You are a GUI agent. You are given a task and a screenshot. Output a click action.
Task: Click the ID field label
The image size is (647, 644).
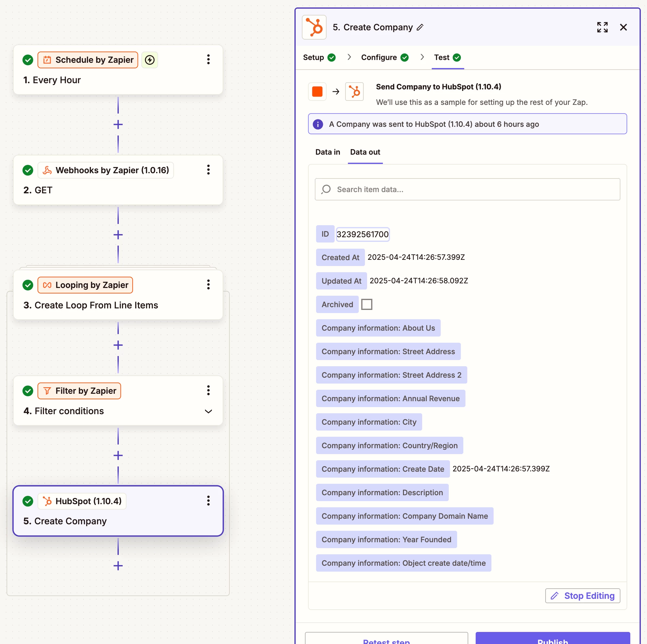pos(325,234)
